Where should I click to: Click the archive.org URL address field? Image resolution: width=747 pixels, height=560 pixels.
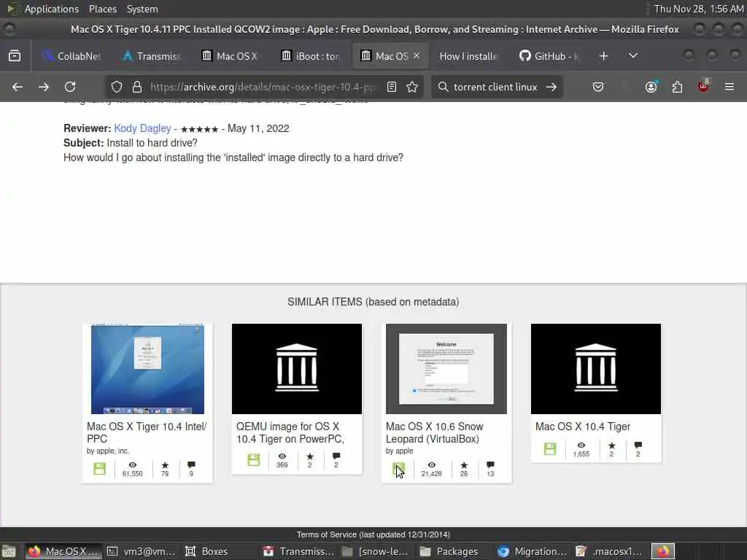(263, 87)
